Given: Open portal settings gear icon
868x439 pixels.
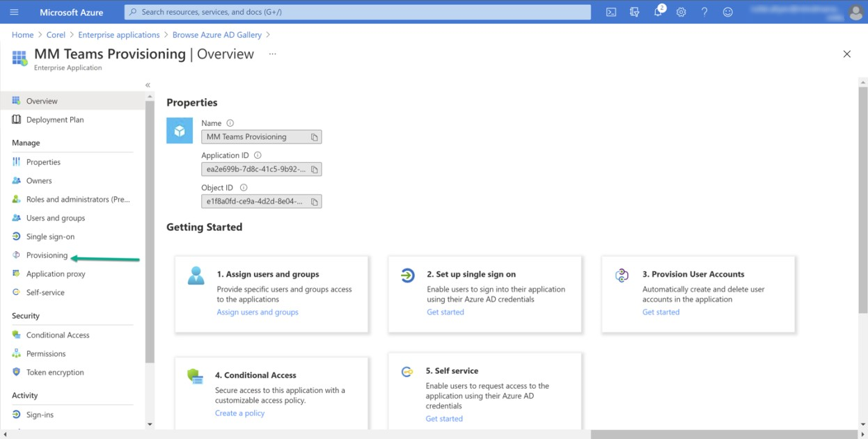Looking at the screenshot, I should pyautogui.click(x=681, y=12).
